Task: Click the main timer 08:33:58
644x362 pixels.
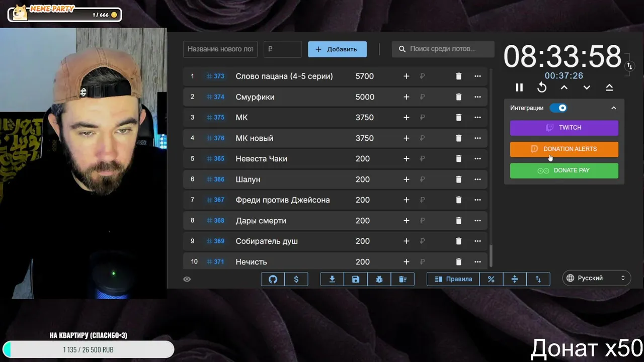Action: (x=562, y=56)
